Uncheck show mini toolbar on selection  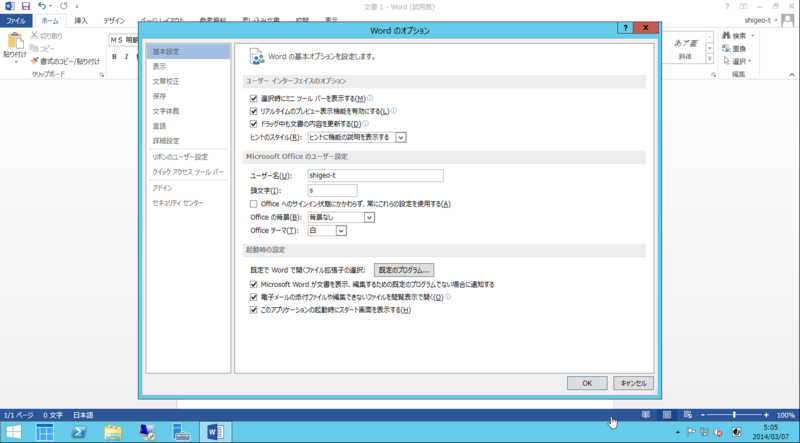[254, 99]
